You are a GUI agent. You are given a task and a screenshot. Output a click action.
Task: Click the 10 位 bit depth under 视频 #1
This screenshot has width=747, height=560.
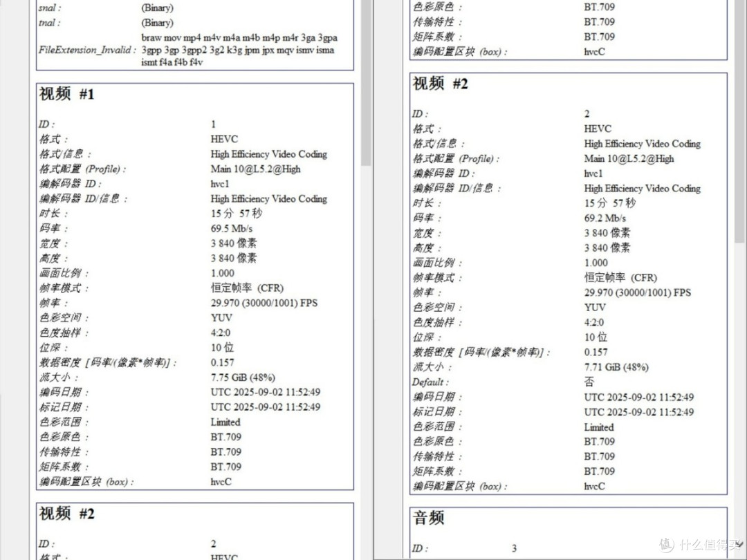223,348
